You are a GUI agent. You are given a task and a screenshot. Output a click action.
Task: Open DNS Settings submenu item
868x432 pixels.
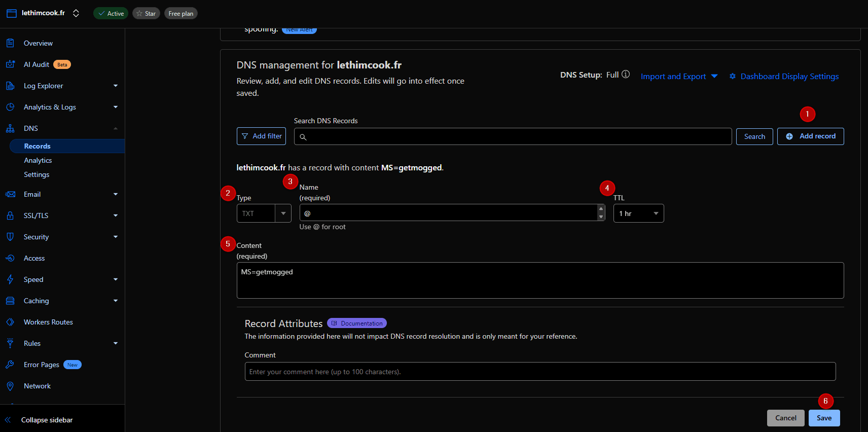37,174
